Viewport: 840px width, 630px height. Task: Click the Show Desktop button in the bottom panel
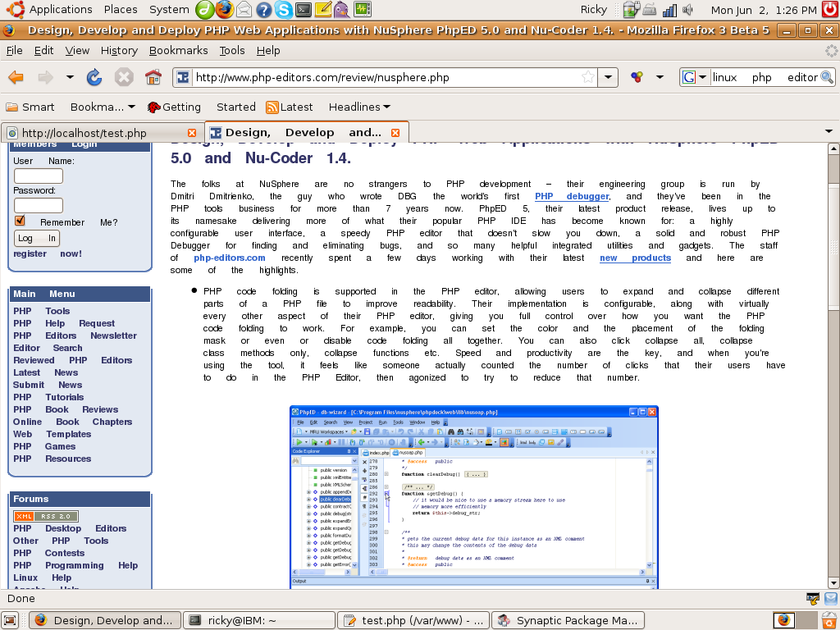coord(10,620)
